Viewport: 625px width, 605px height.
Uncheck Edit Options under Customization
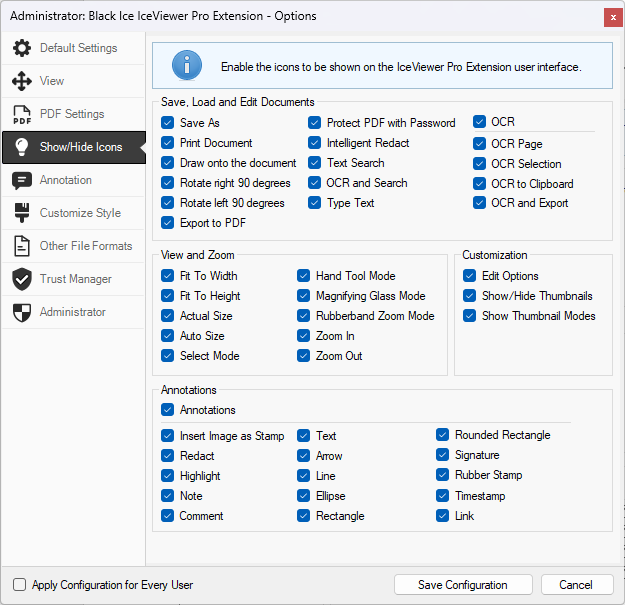(470, 276)
